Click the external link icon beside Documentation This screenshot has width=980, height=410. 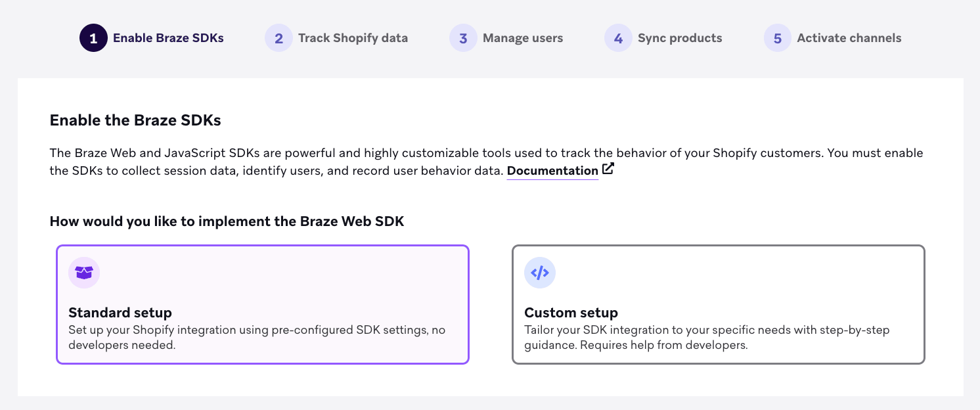tap(608, 168)
